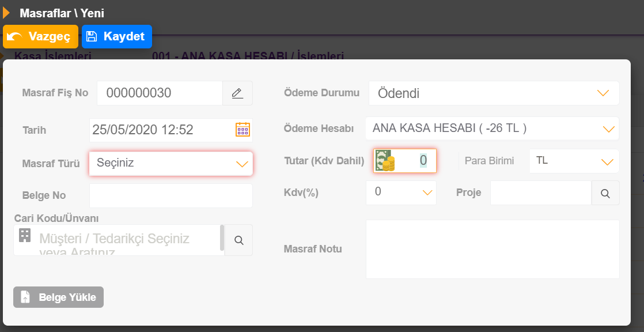The width and height of the screenshot is (644, 332).
Task: Open the Para Birimi TL dropdown
Action: coord(574,161)
